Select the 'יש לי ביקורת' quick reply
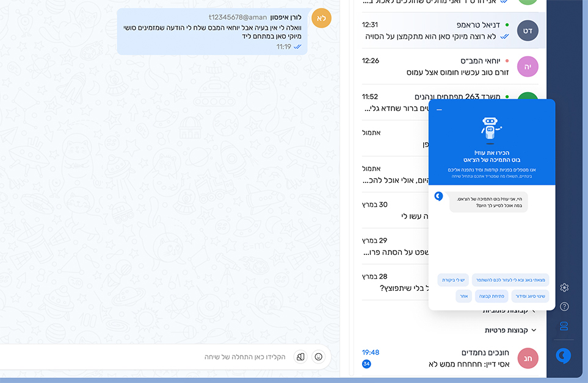 (454, 280)
